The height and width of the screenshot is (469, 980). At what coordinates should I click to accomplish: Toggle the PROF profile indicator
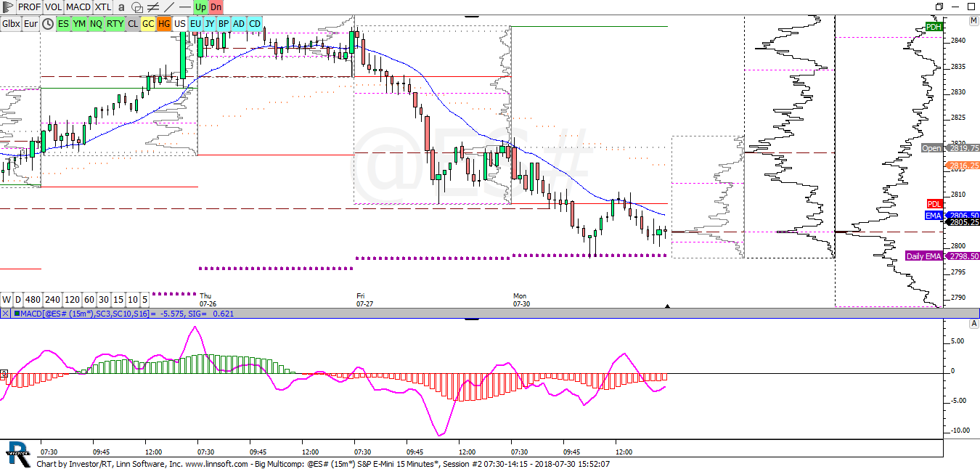[x=30, y=7]
